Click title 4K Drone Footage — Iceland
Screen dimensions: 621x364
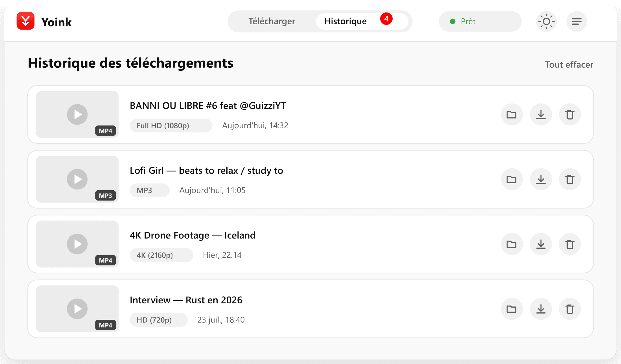tap(193, 235)
